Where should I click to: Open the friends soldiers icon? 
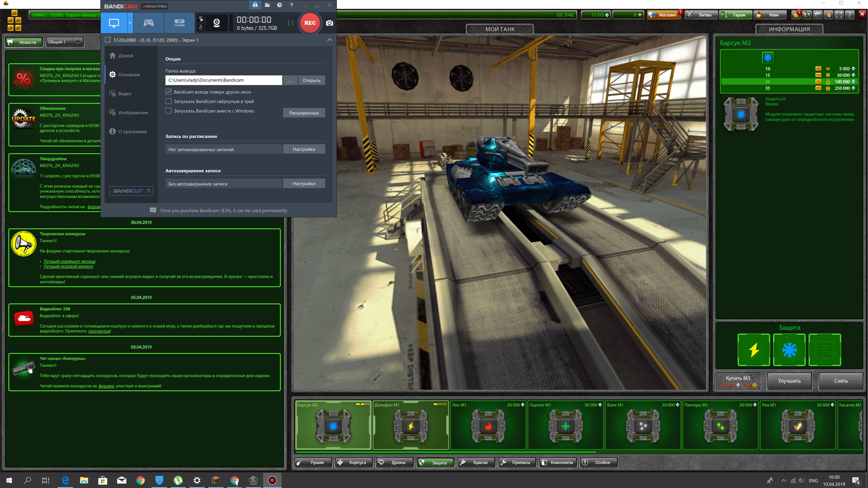[x=807, y=15]
